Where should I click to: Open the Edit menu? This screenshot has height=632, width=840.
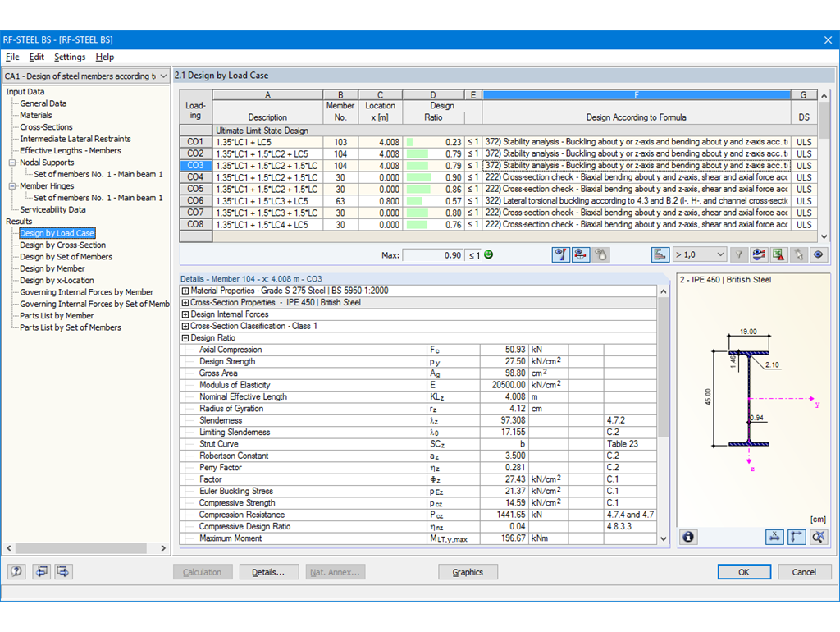click(36, 57)
